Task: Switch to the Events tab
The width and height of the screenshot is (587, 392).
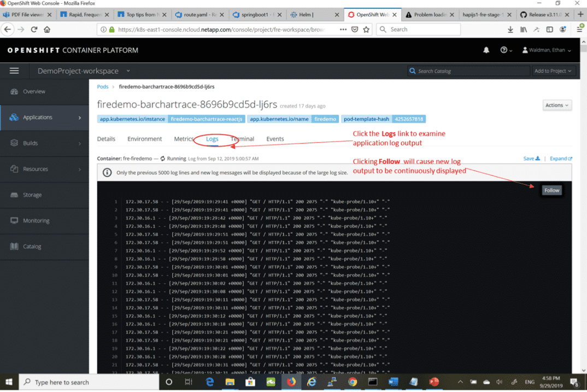Action: 275,139
